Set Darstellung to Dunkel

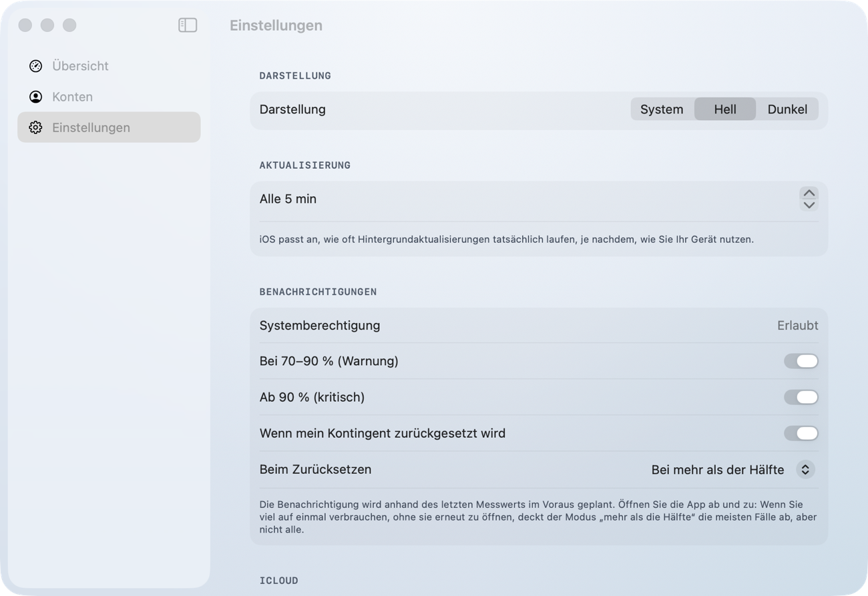point(787,109)
